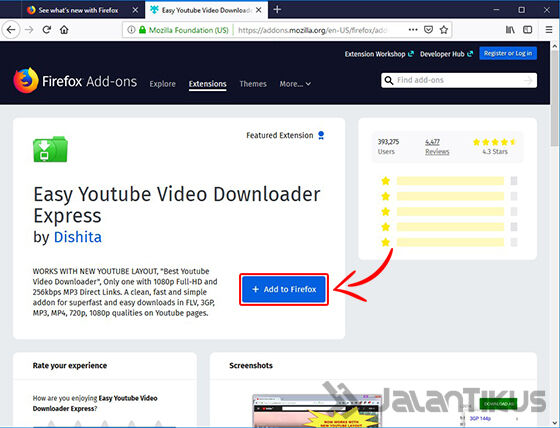
Task: Open the Themes navigation item
Action: tap(253, 84)
